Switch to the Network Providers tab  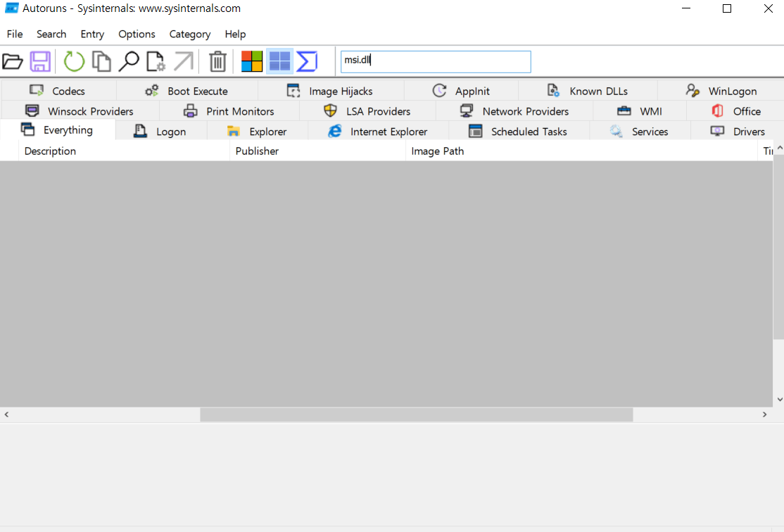pyautogui.click(x=514, y=111)
